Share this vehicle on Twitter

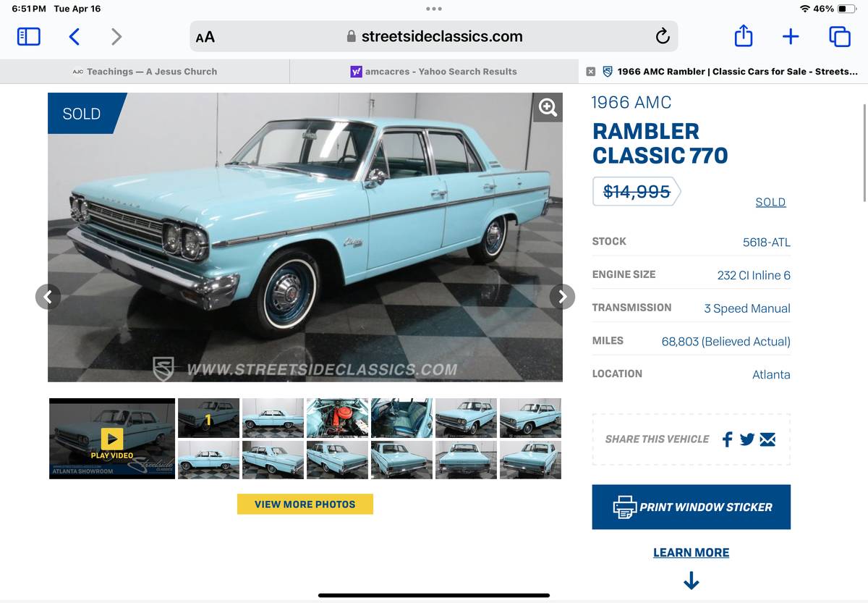point(747,439)
